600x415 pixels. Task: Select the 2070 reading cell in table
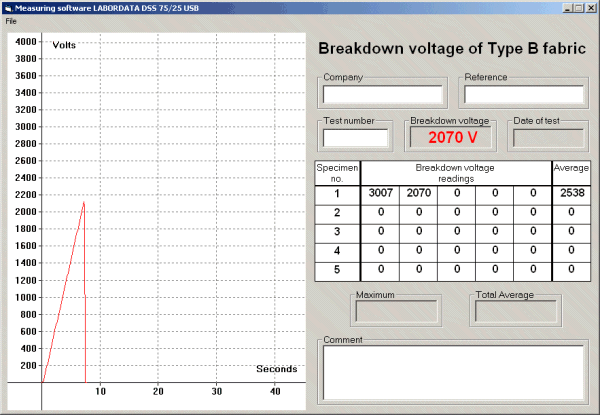point(420,193)
